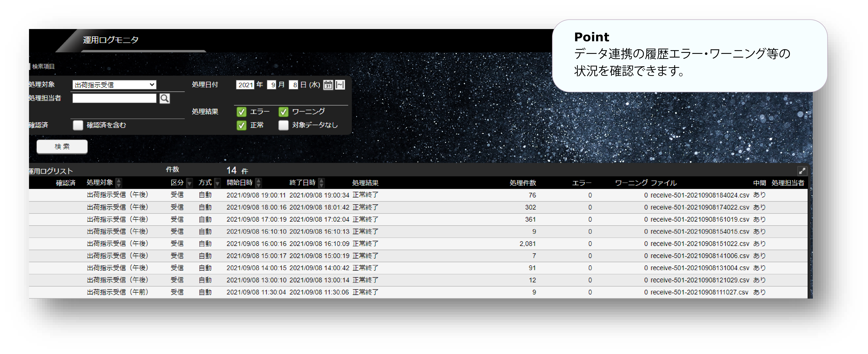Sort by 処理対象 column arrows

coord(119,183)
